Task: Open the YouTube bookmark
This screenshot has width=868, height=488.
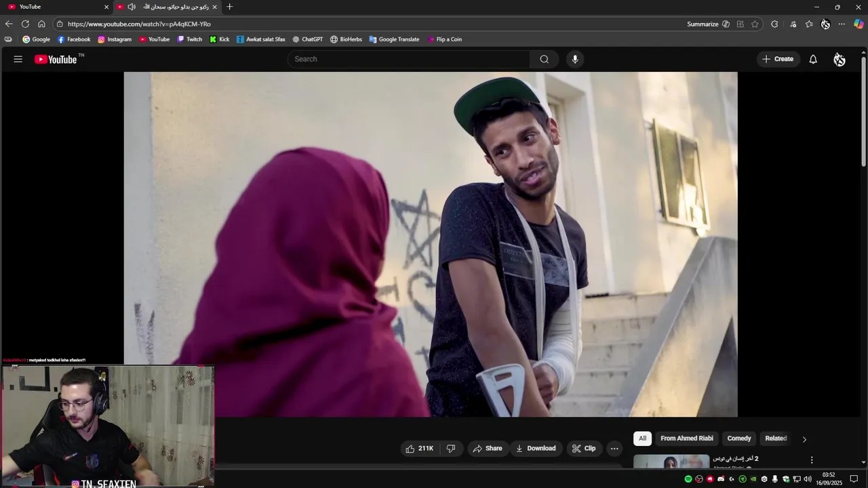Action: point(155,39)
